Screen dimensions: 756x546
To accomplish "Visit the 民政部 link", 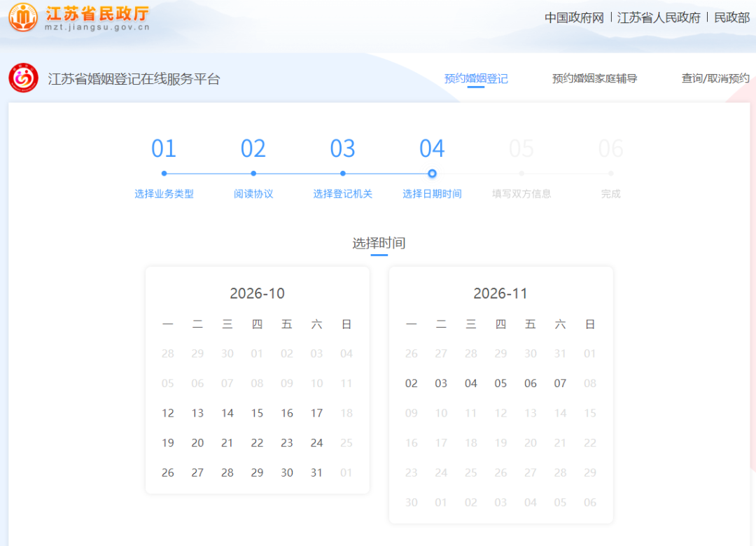I will [x=732, y=17].
